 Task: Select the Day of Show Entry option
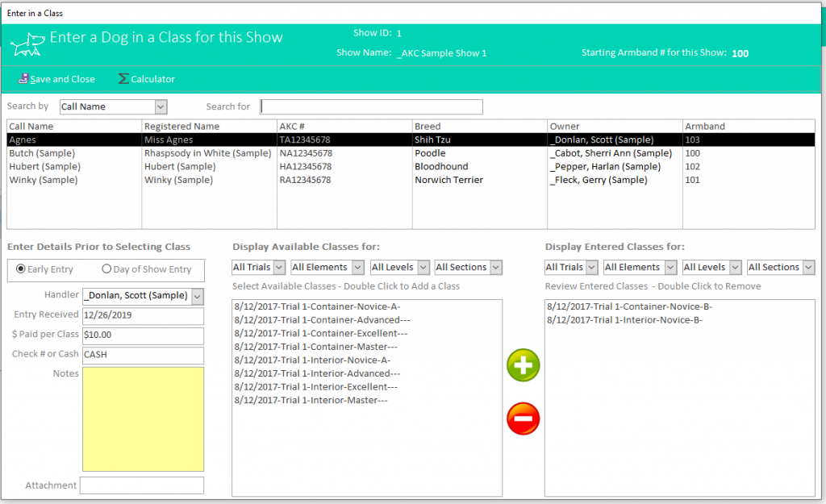(x=106, y=269)
